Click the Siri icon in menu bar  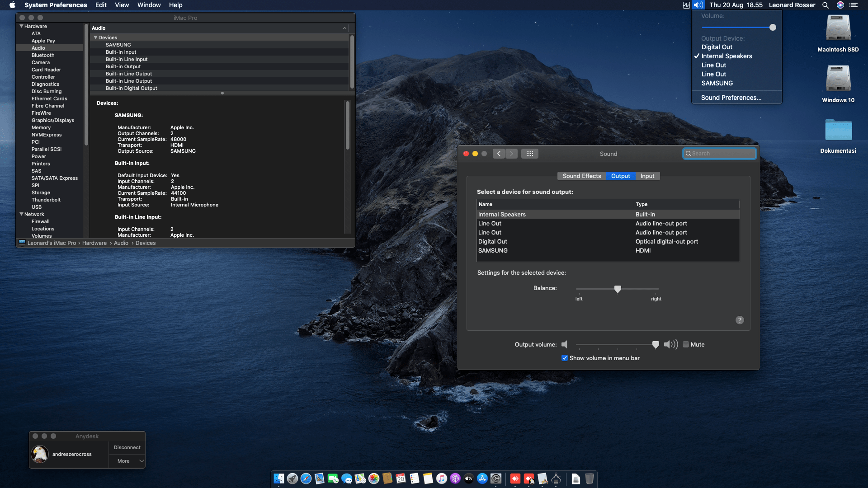[840, 5]
